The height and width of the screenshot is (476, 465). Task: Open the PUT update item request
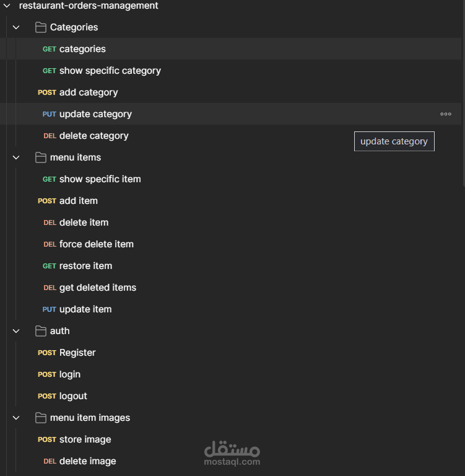85,309
